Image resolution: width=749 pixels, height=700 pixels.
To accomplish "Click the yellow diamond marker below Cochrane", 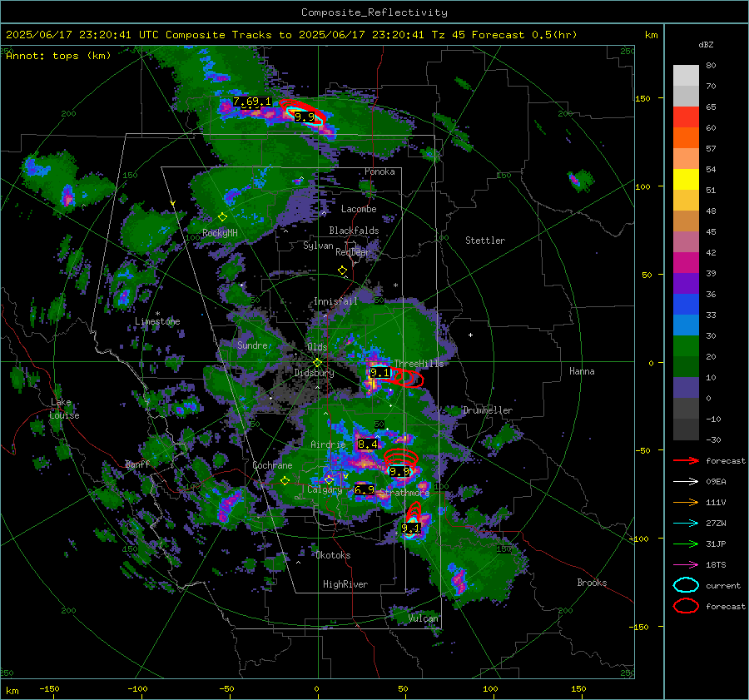I will click(285, 481).
